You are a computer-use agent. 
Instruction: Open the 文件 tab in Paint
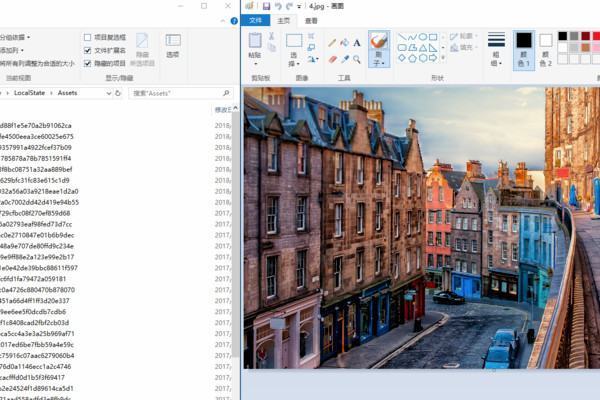point(255,21)
